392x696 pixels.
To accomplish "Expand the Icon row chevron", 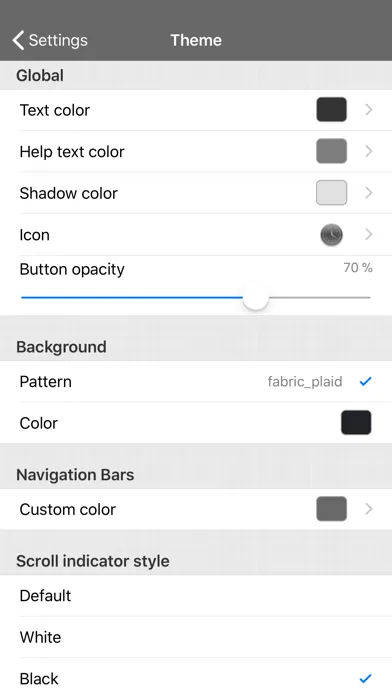I will (x=368, y=235).
